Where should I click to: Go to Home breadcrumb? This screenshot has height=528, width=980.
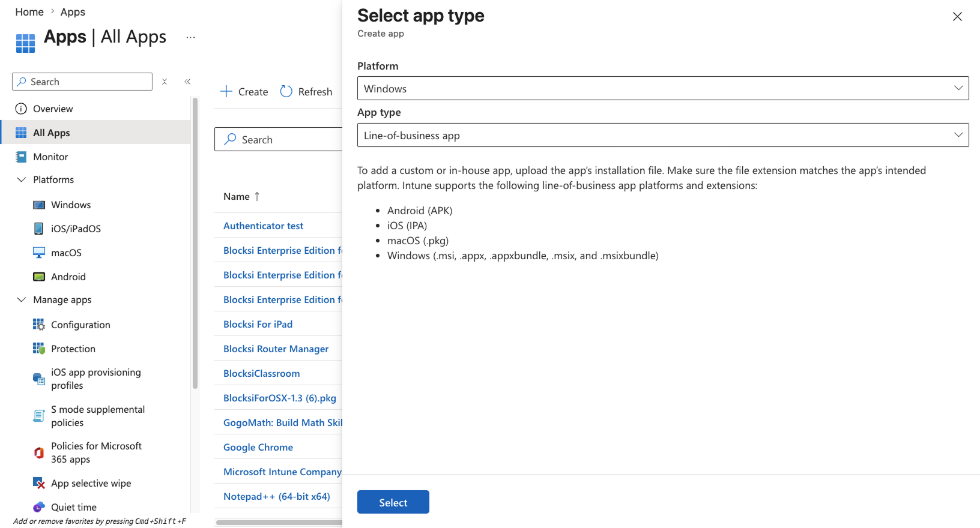pos(29,12)
